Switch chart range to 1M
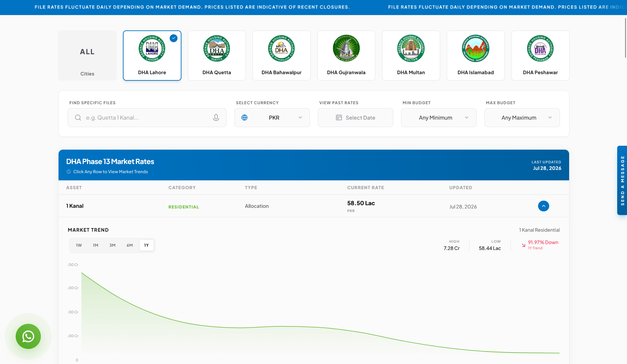The height and width of the screenshot is (364, 627). coord(95,245)
